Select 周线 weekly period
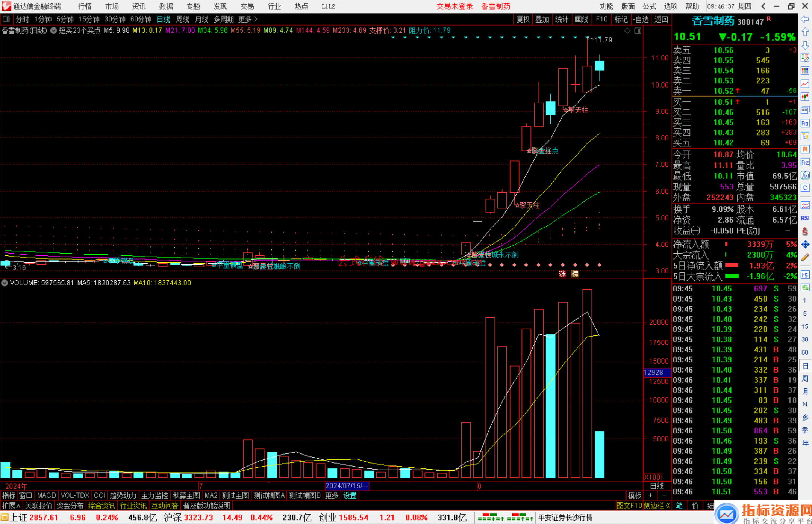Viewport: 812px width, 524px height. 183,19
